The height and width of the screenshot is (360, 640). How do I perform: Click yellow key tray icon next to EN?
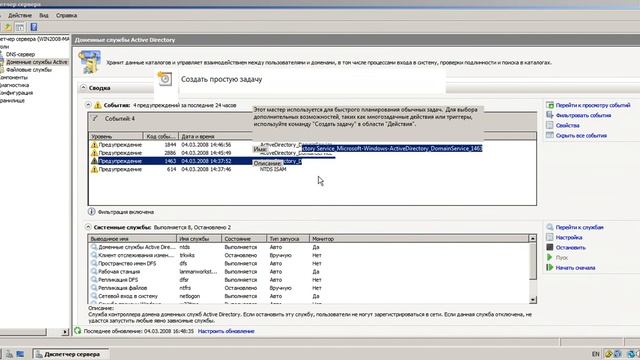click(x=608, y=354)
